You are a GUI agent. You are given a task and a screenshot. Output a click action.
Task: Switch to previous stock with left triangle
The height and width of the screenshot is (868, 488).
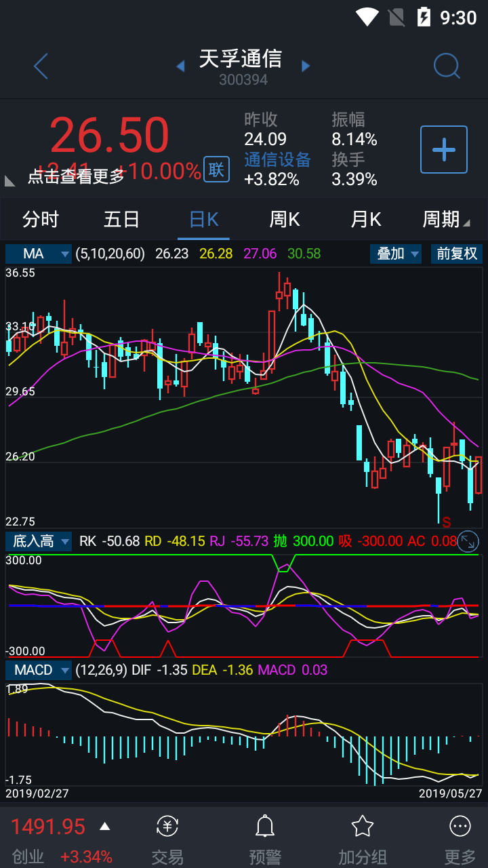(181, 66)
